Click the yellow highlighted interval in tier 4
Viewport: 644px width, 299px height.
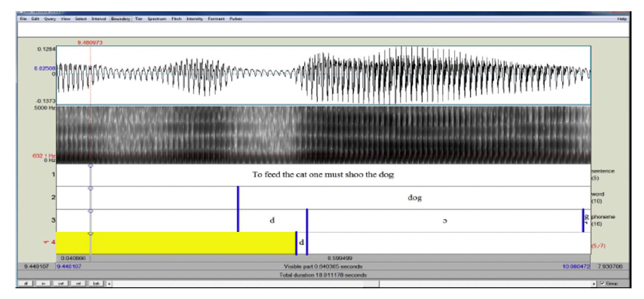tap(178, 243)
